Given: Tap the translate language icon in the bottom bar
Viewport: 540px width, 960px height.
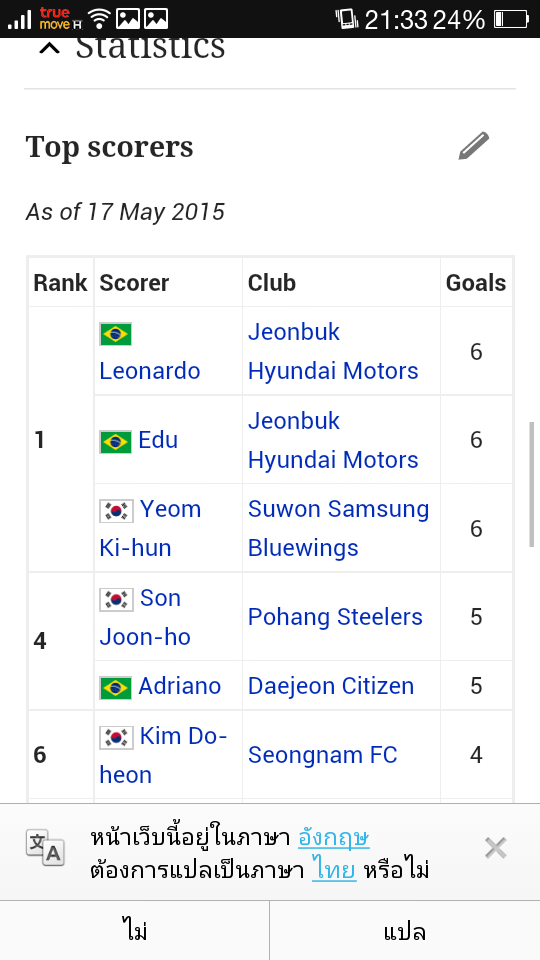Looking at the screenshot, I should tap(45, 847).
